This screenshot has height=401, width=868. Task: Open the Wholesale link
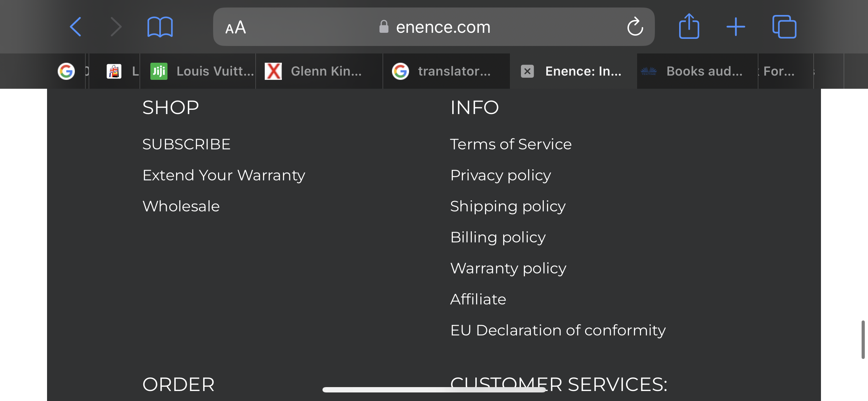point(181,206)
